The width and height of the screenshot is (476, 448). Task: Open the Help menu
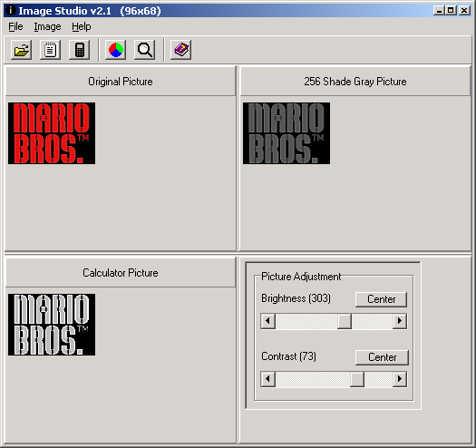81,26
